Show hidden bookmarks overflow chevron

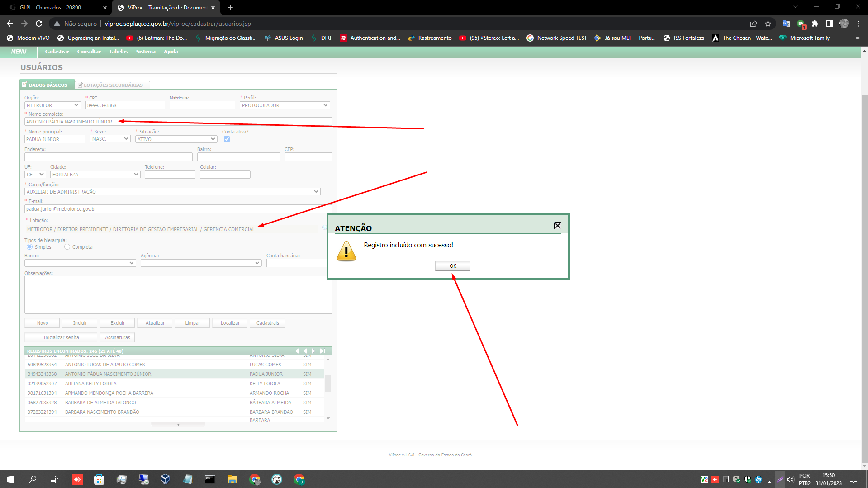coord(858,38)
